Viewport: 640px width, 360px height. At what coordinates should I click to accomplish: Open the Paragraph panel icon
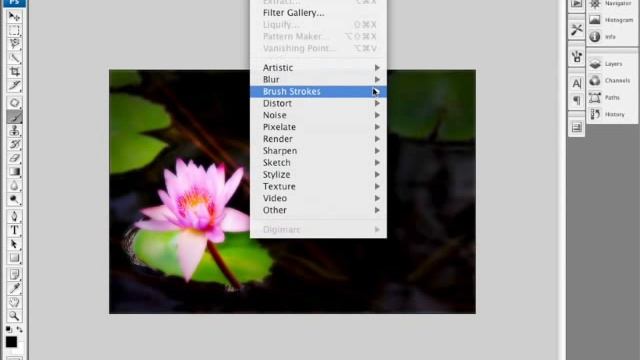[x=576, y=100]
